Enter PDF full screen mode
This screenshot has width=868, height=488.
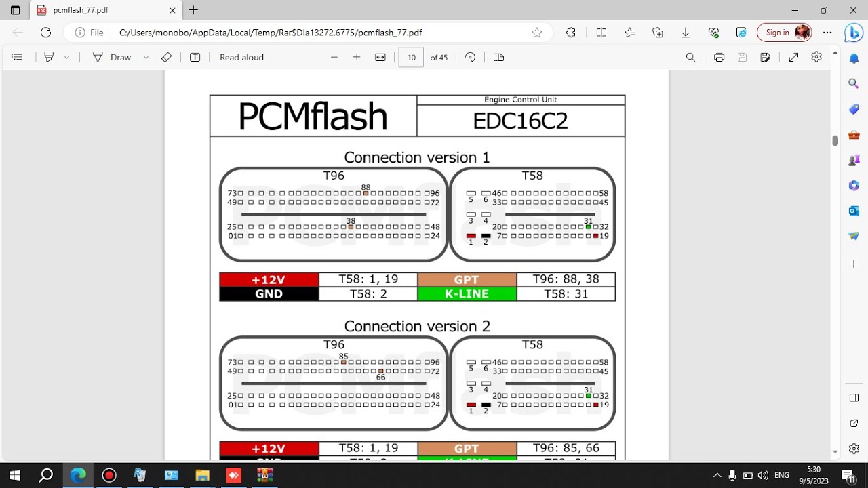click(x=793, y=58)
